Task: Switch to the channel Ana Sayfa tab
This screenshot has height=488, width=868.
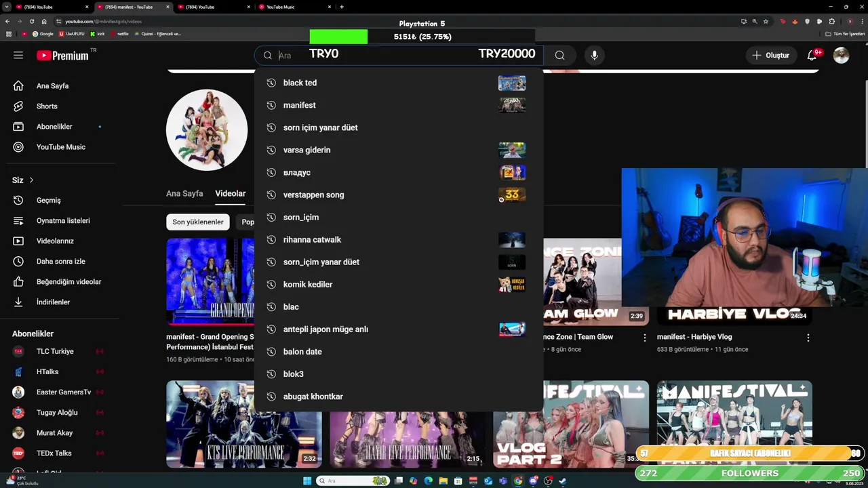Action: coord(184,194)
